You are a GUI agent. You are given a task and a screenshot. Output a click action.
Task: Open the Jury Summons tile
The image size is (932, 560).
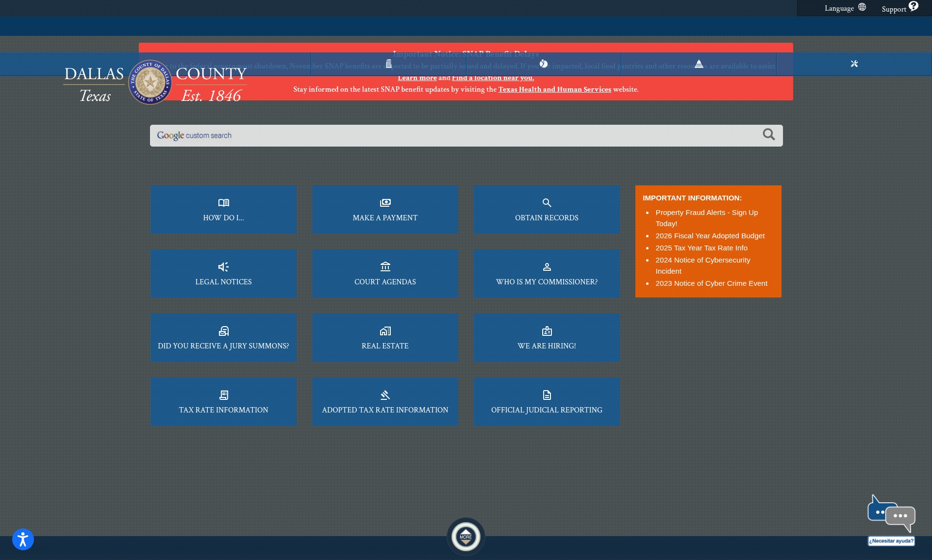(223, 338)
